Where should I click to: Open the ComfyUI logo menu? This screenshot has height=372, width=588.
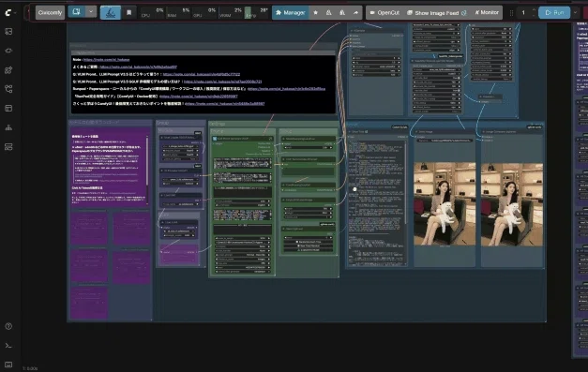tap(8, 13)
